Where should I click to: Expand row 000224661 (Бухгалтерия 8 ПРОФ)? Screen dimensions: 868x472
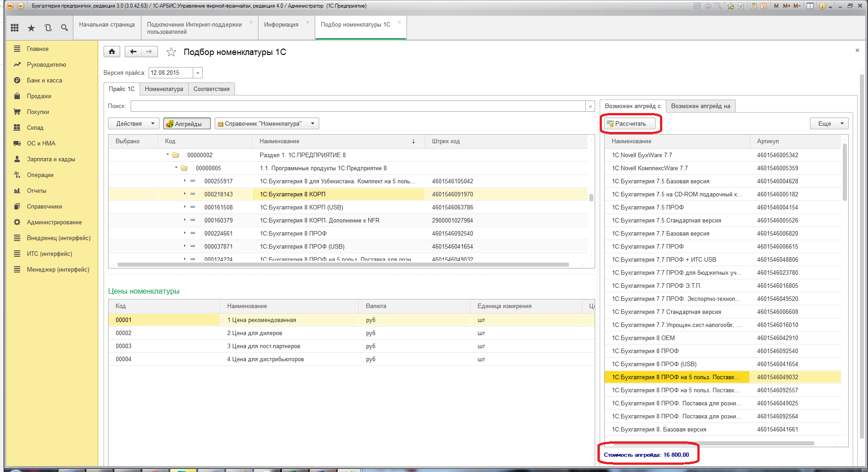(x=185, y=233)
